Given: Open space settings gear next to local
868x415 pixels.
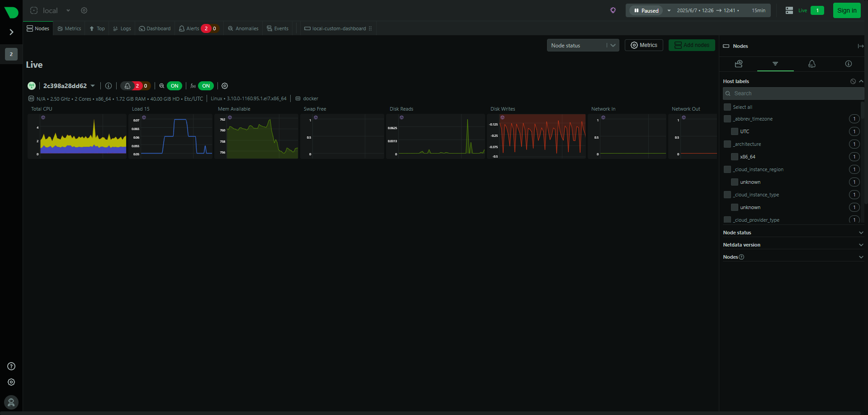Looking at the screenshot, I should 84,10.
